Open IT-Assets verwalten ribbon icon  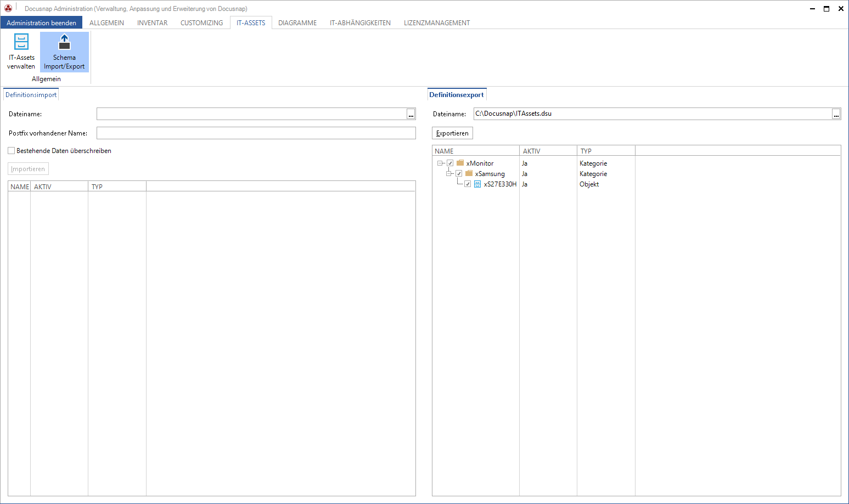click(21, 52)
